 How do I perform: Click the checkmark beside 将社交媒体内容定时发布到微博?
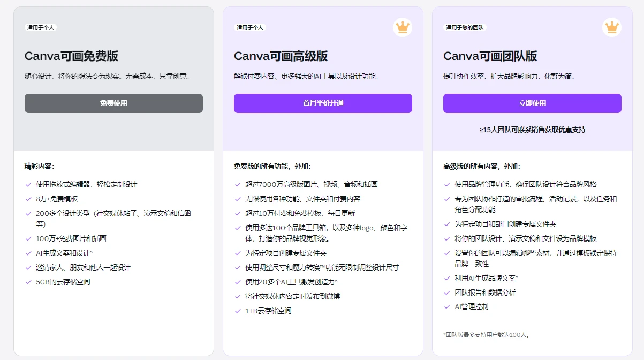(x=238, y=296)
